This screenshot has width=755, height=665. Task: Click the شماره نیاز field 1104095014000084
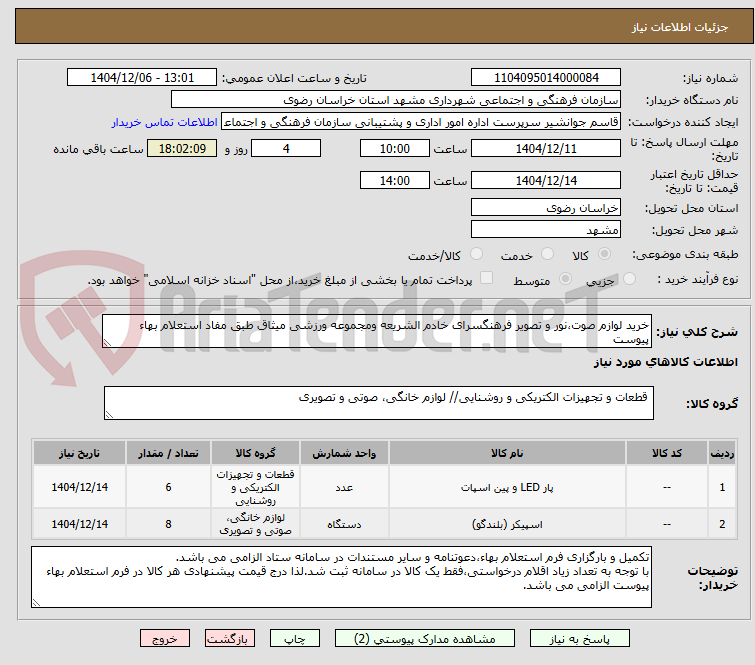coord(546,78)
